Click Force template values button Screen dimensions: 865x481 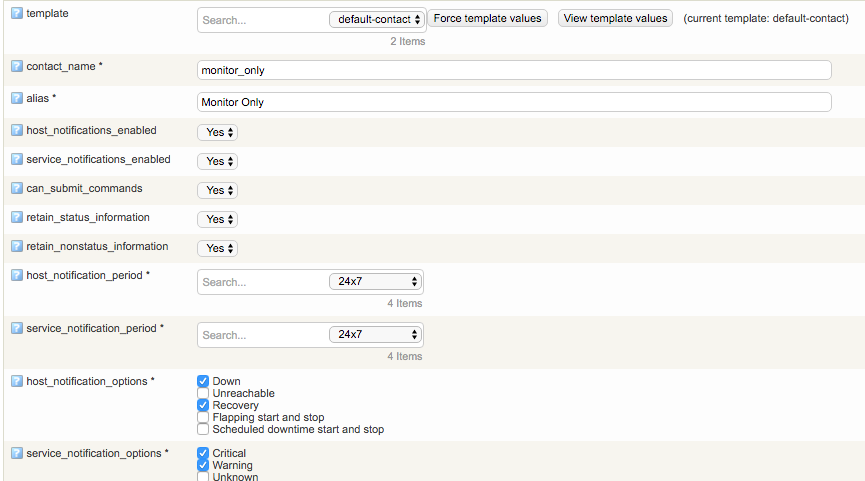click(x=488, y=18)
